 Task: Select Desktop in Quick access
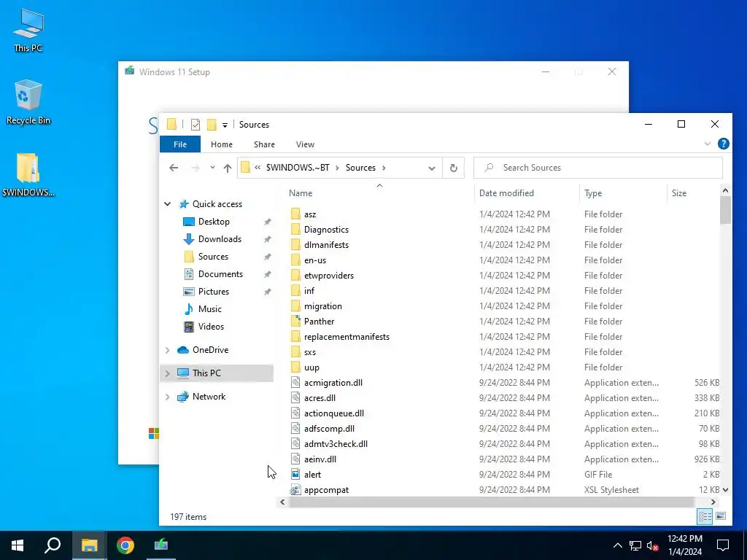214,222
